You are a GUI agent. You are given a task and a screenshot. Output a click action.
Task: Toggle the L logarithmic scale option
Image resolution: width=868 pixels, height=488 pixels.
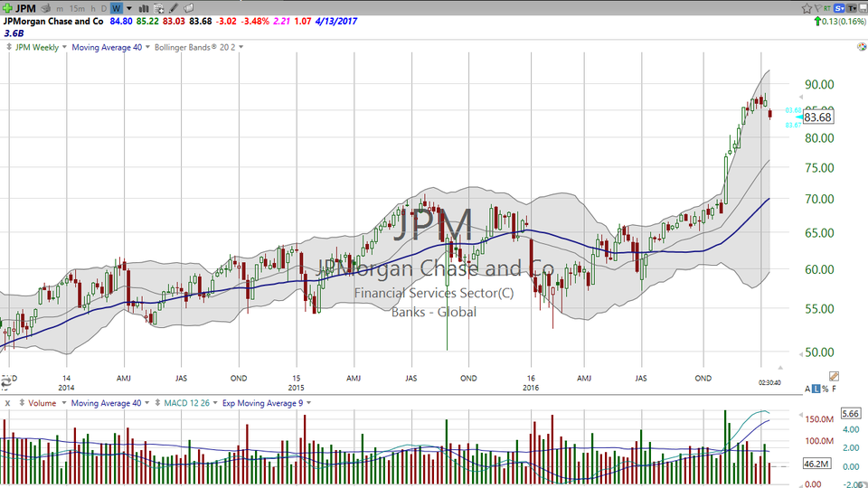[816, 389]
